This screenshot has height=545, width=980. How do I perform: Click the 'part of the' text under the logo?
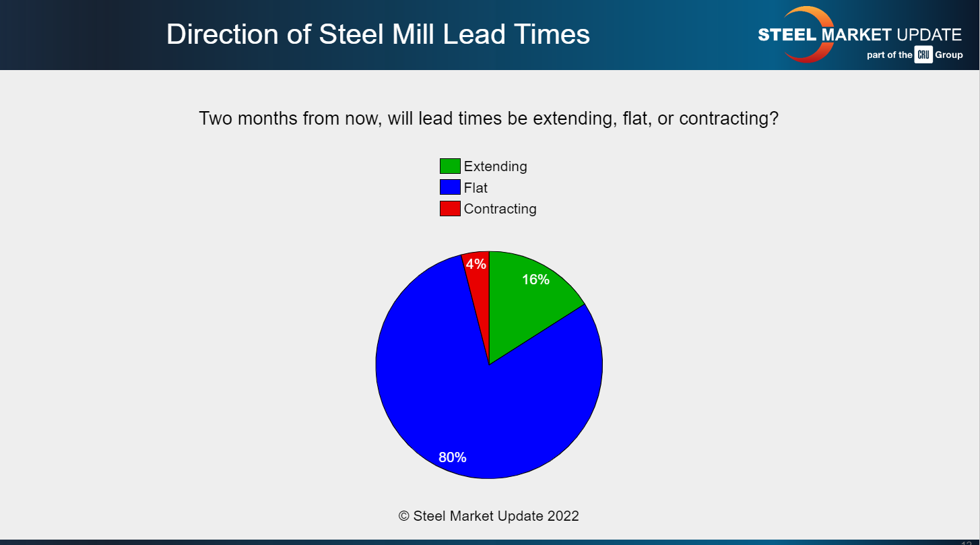click(x=889, y=55)
